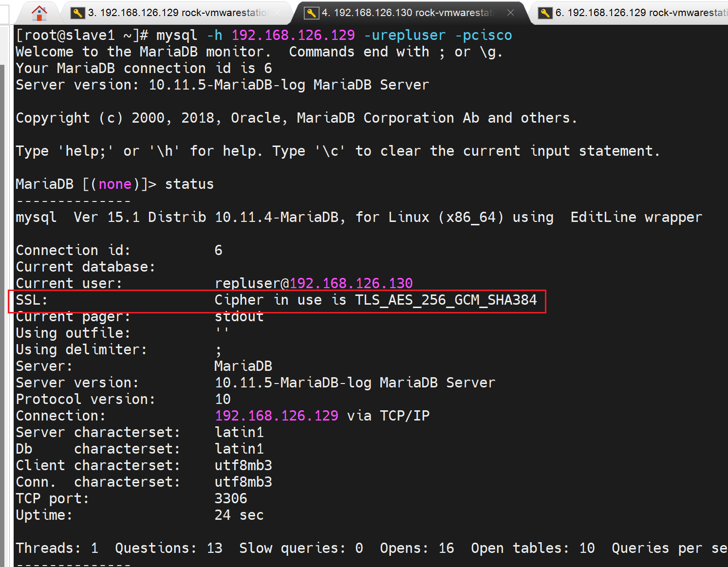Viewport: 728px width, 567px height.
Task: Click Connection value 192.168.126.129 via TCP/IP
Action: point(322,416)
